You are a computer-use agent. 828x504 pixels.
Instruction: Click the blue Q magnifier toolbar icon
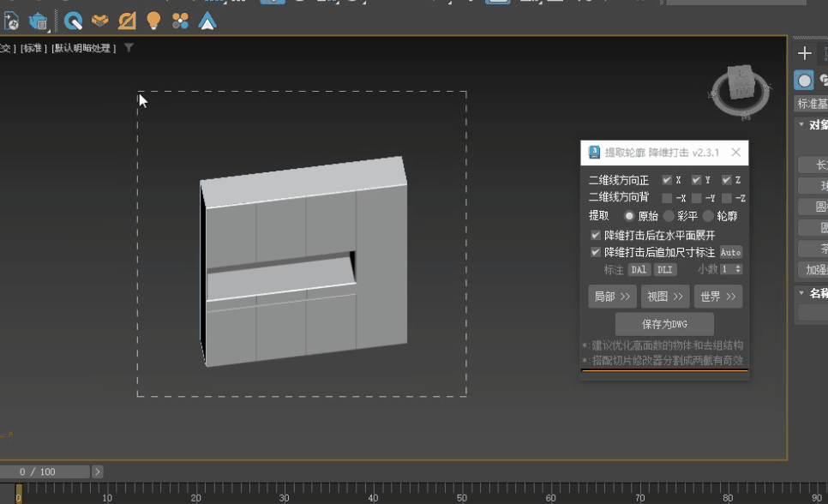coord(73,21)
